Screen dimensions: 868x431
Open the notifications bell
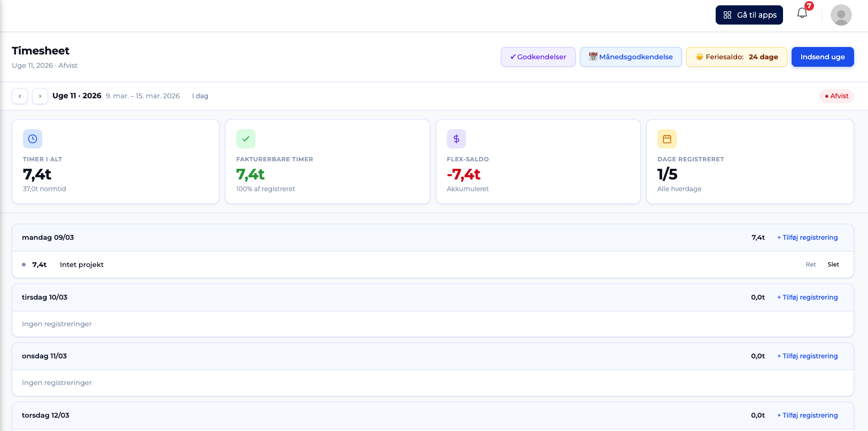point(802,14)
